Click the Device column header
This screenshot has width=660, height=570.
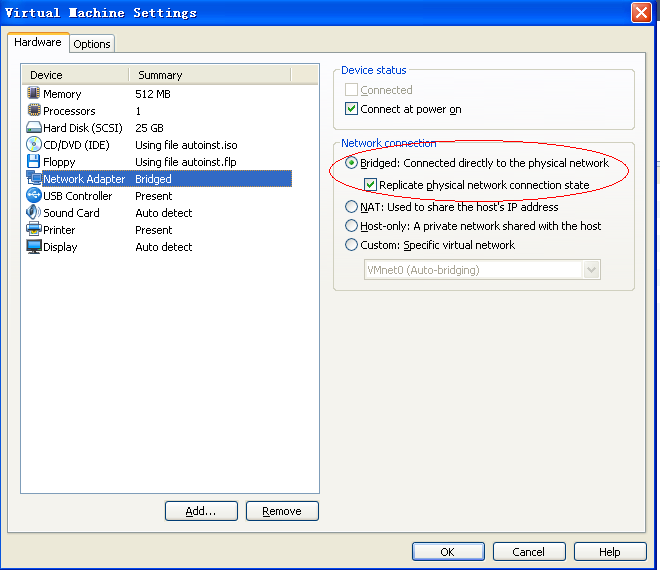75,75
